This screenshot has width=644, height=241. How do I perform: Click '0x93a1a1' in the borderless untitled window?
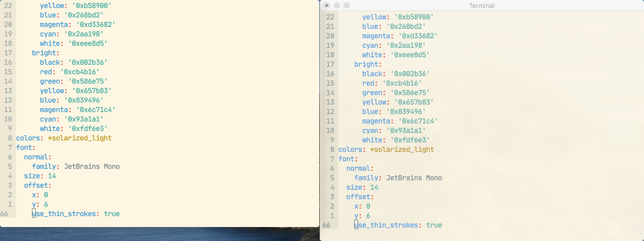[x=84, y=119]
